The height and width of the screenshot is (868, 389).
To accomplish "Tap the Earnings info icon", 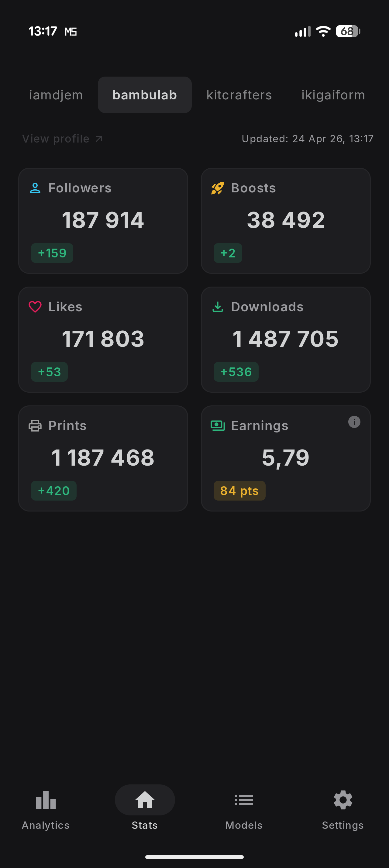I will (354, 422).
